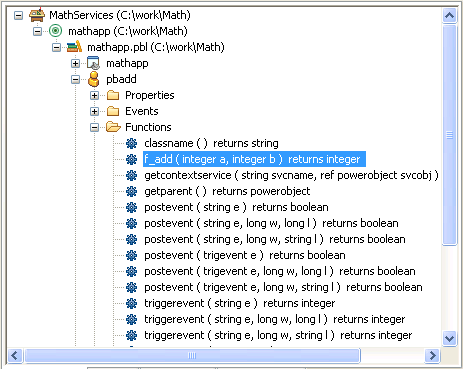The width and height of the screenshot is (463, 369).
Task: Select postevent ( string e, long w, string l )
Action: (x=275, y=239)
